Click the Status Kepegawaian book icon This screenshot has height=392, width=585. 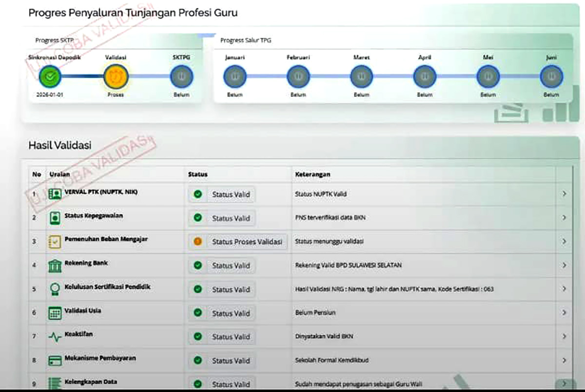pyautogui.click(x=55, y=217)
